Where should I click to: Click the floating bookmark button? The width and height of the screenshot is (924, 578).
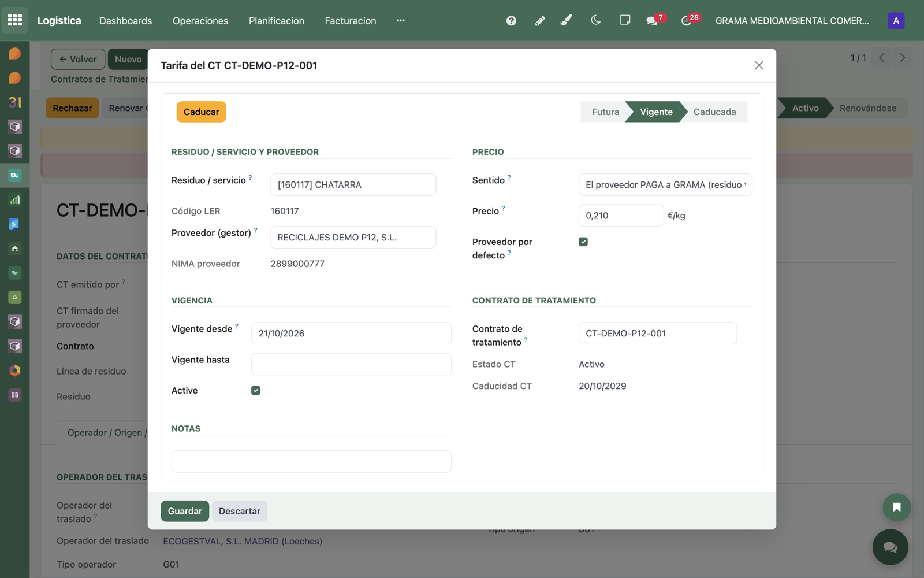point(896,507)
